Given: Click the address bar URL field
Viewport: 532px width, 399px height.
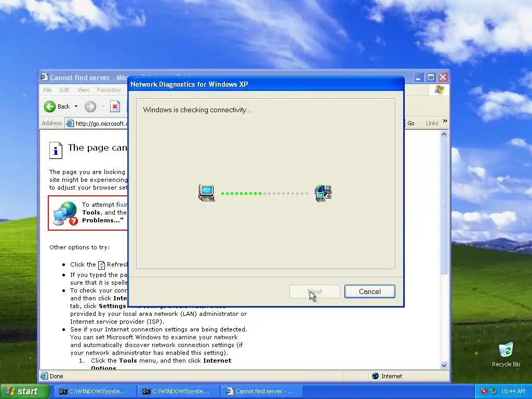Looking at the screenshot, I should click(97, 123).
